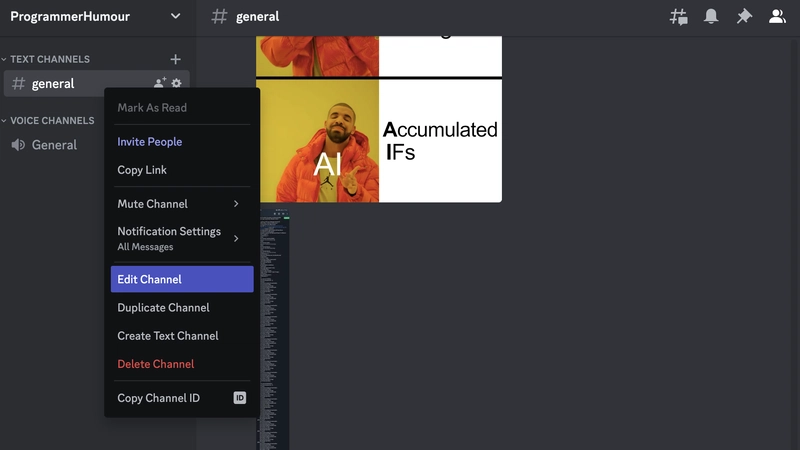This screenshot has width=800, height=450.
Task: Click the invite icon beside general channel
Action: [160, 83]
